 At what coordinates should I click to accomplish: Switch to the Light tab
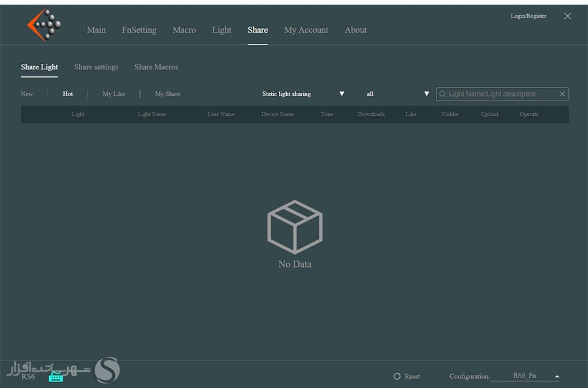(221, 30)
